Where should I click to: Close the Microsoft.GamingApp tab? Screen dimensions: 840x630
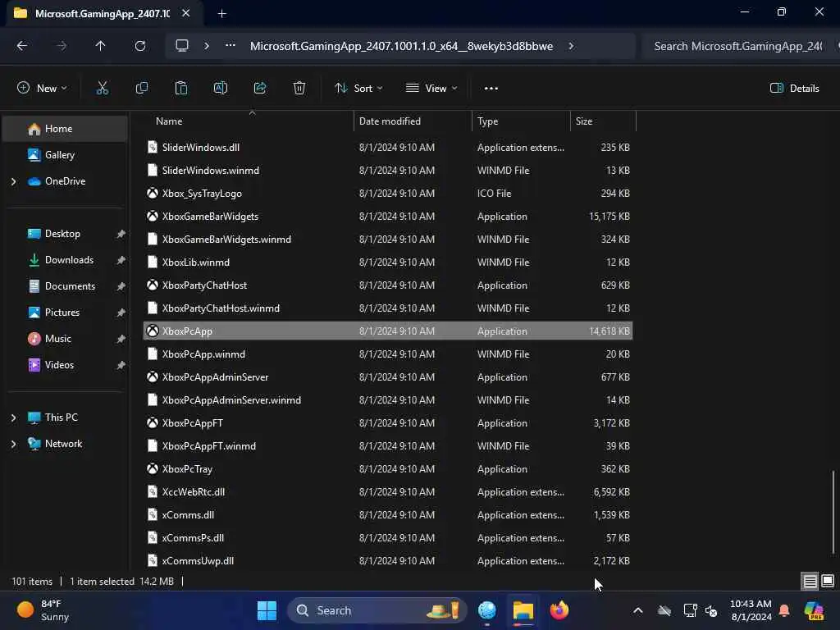coord(185,13)
